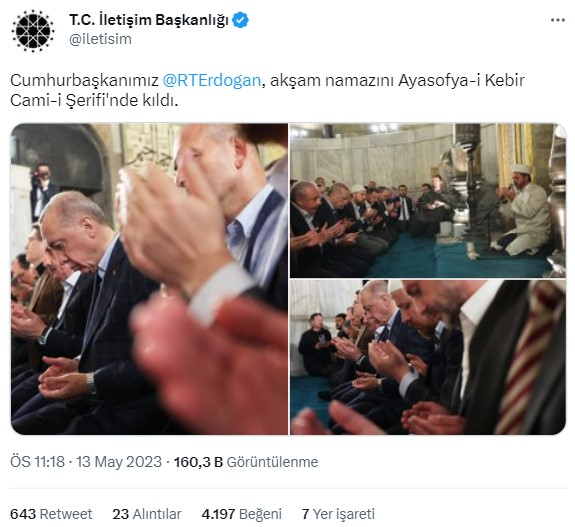
Task: Click the @iletisim handle
Action: tap(100, 39)
